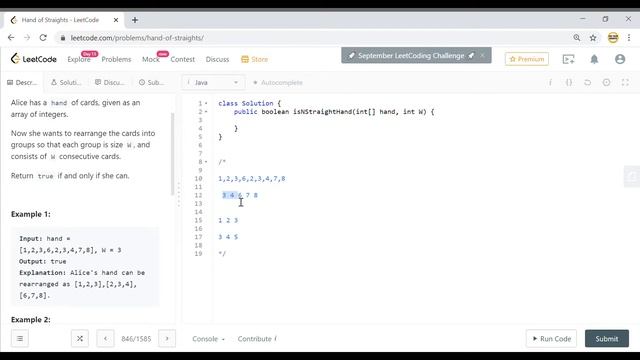Viewport: 640px width, 360px height.
Task: Open the browser zoom magnifier icon
Action: point(576,38)
